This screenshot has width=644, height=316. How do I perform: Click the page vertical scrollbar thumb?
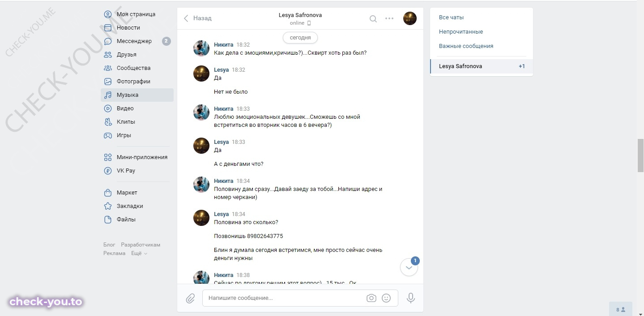(x=640, y=156)
